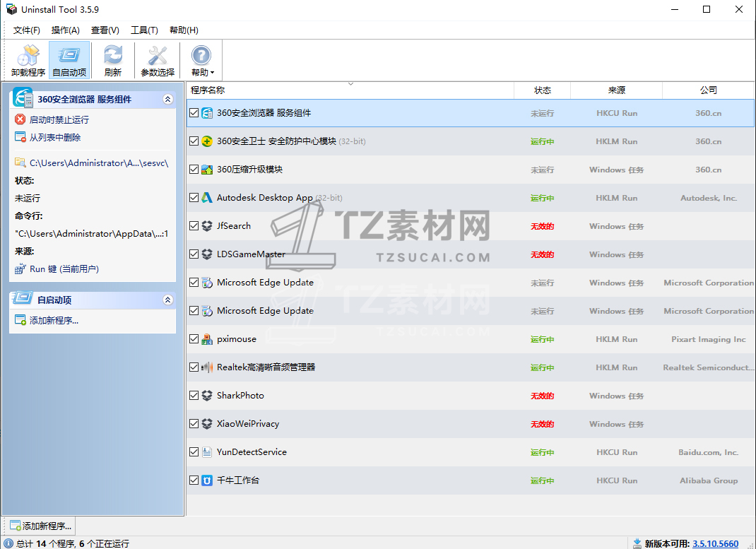
Task: Uncheck the 360安全卫士 安全防护中心模块 checkbox
Action: pyautogui.click(x=194, y=141)
